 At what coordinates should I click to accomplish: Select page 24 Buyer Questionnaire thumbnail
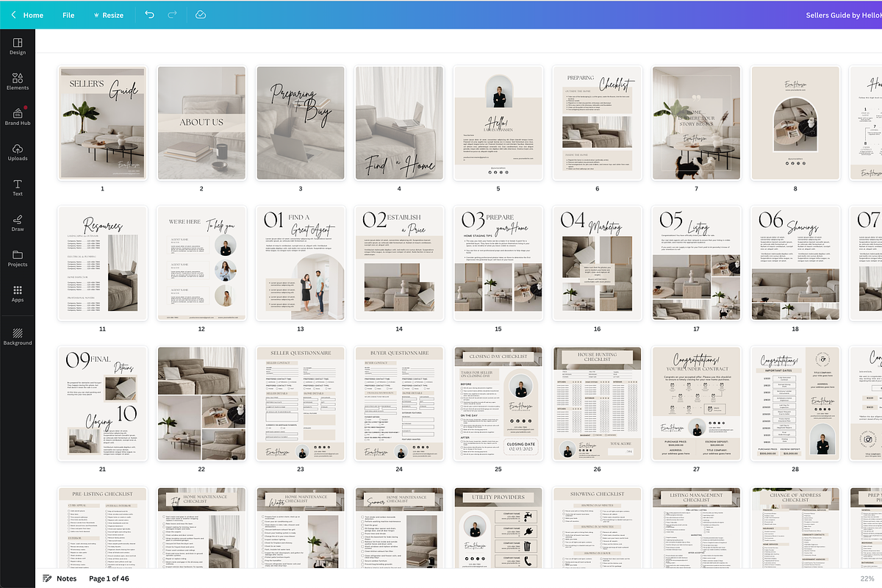[x=399, y=404]
